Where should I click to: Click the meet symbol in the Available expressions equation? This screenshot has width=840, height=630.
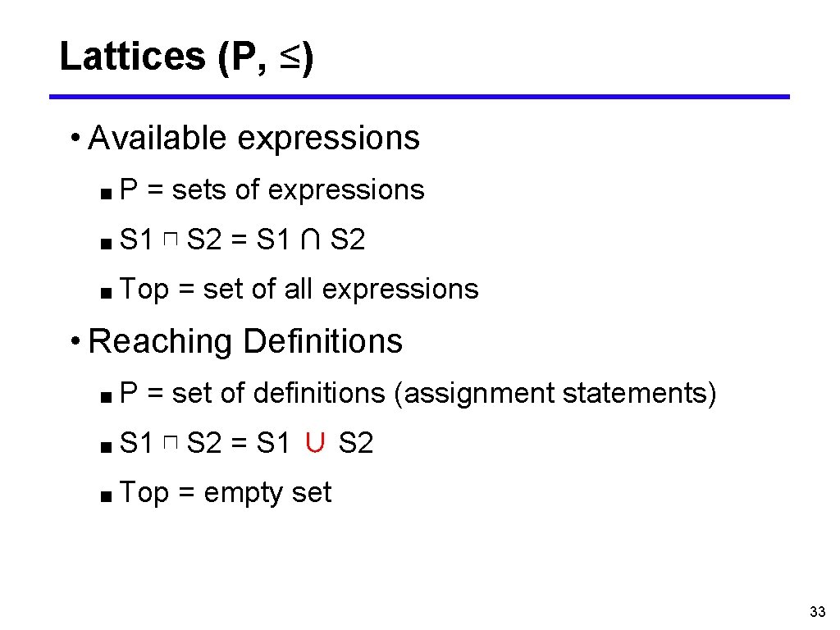coord(170,240)
